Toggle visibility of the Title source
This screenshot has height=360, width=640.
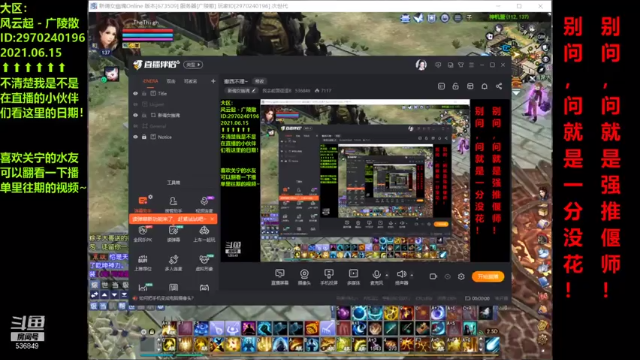[x=136, y=93]
